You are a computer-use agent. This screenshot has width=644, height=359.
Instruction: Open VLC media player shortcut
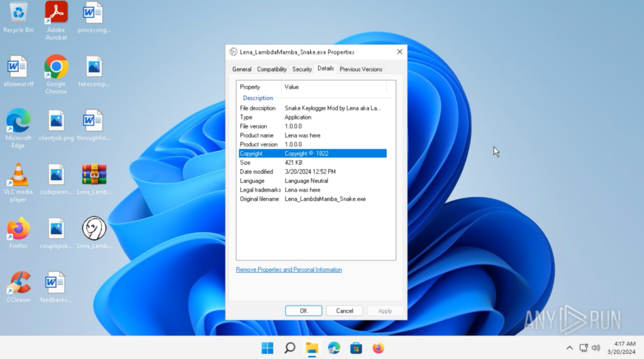18,175
